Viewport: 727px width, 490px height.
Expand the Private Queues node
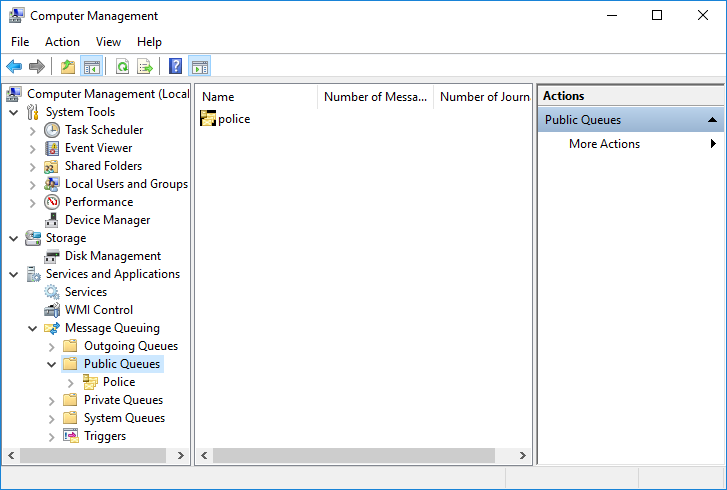pos(51,401)
